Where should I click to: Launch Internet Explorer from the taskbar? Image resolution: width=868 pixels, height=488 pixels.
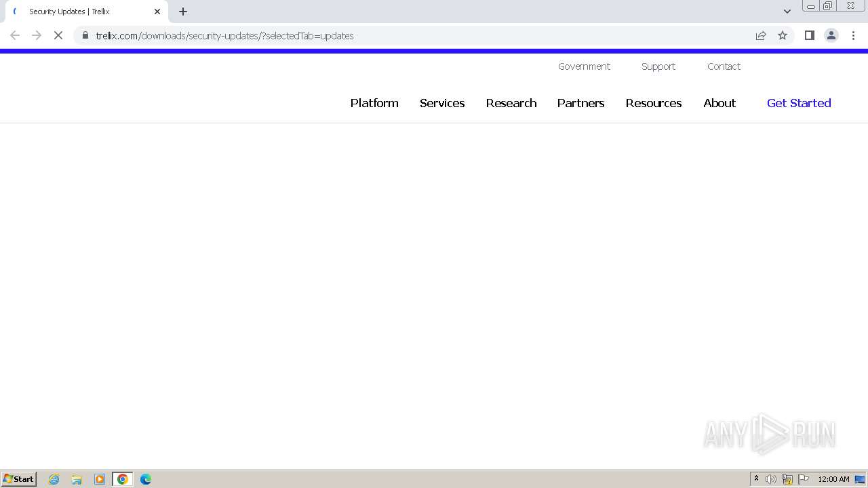coord(54,479)
